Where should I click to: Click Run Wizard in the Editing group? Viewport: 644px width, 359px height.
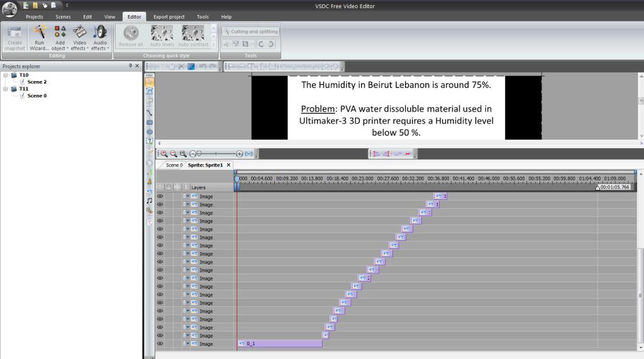tap(40, 38)
